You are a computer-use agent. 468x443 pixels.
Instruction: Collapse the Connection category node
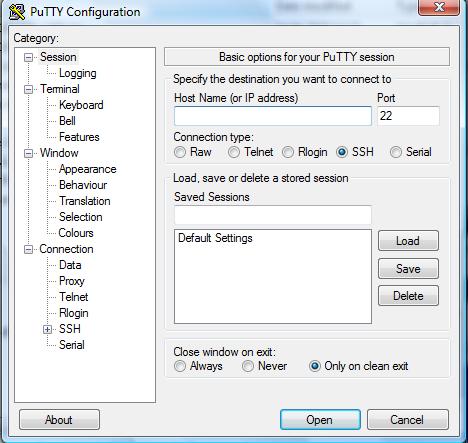coord(29,249)
